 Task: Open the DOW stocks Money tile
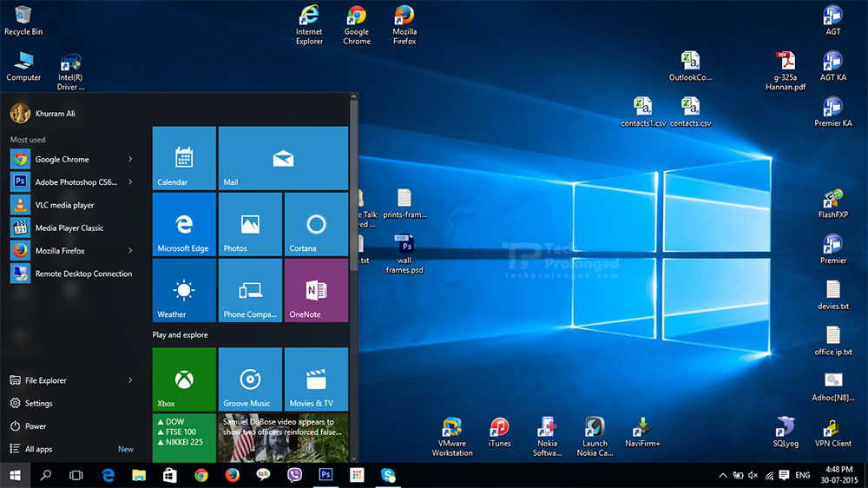click(184, 438)
